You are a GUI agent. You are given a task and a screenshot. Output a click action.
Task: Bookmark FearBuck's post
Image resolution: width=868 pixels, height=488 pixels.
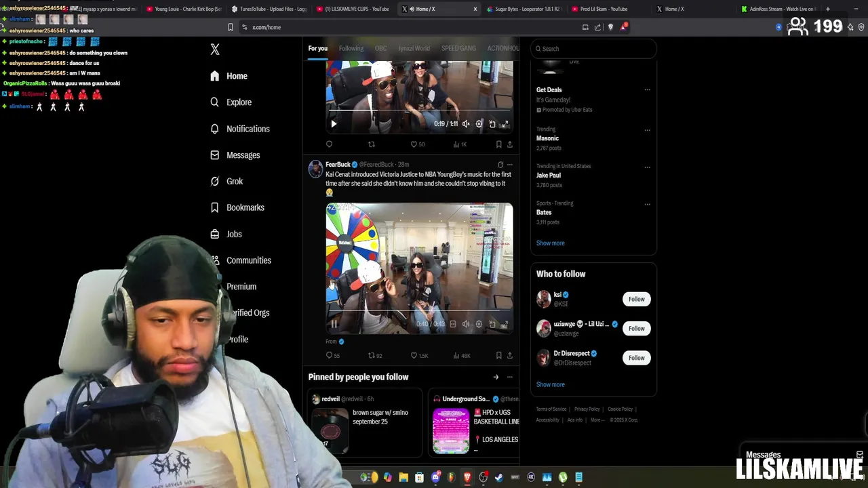pyautogui.click(x=499, y=355)
